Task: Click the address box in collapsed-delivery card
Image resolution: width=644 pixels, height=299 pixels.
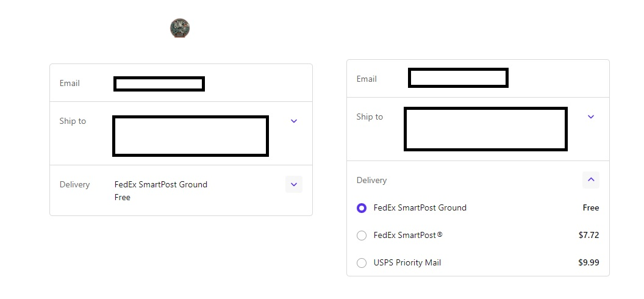Action: [190, 136]
